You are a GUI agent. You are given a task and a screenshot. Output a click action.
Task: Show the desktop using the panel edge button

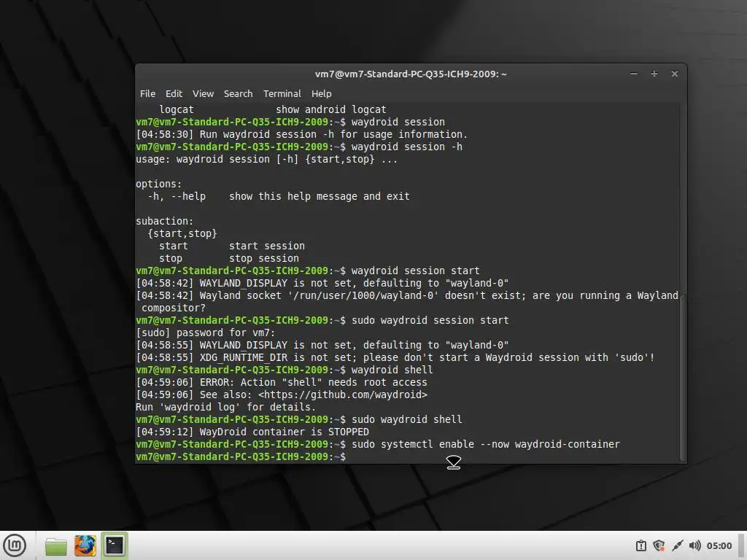[742, 545]
